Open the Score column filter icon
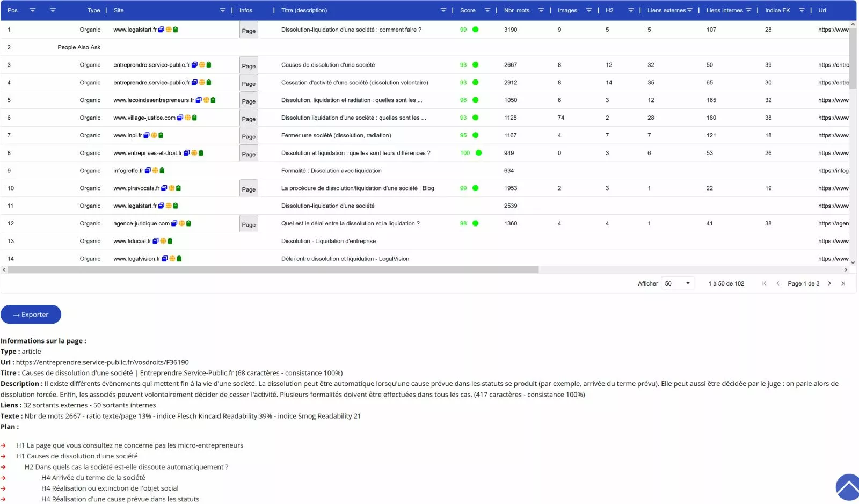This screenshot has width=859, height=504. [x=487, y=10]
